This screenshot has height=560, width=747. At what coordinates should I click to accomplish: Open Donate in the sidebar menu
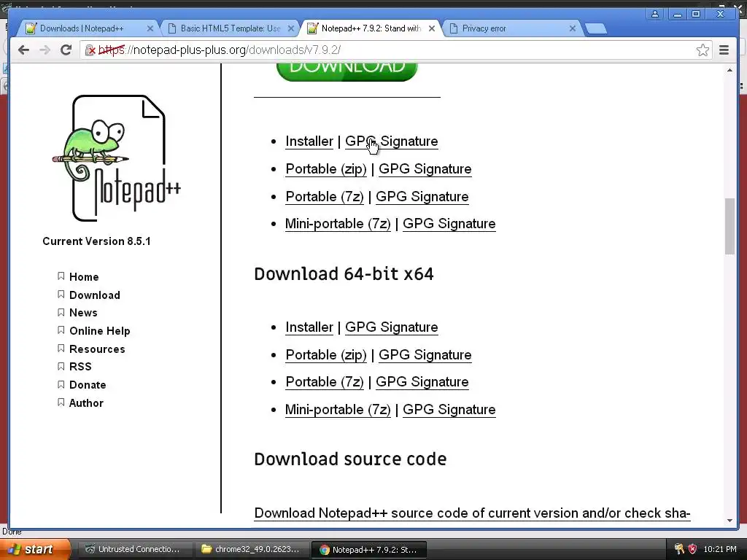click(88, 385)
